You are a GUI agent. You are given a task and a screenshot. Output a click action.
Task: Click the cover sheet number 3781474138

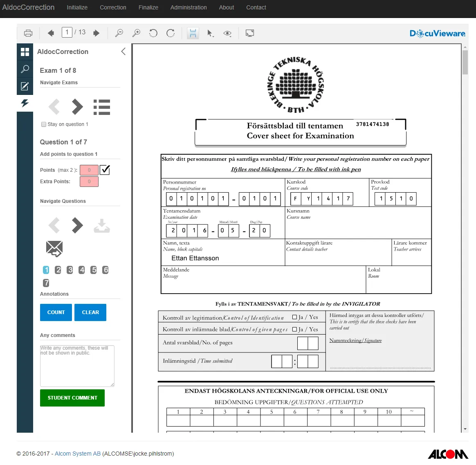373,124
